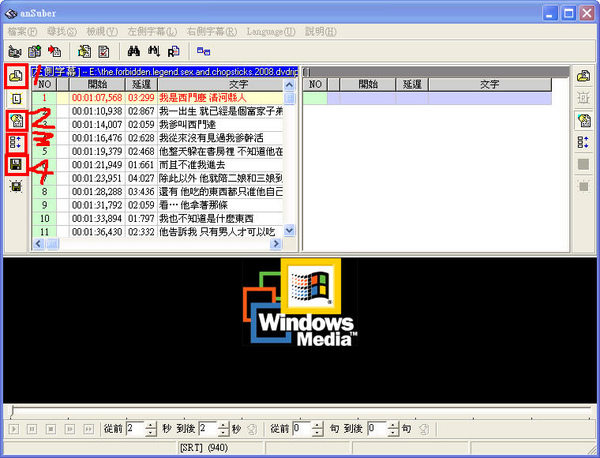The image size is (600, 458).
Task: Pause video playback
Action: point(32,429)
